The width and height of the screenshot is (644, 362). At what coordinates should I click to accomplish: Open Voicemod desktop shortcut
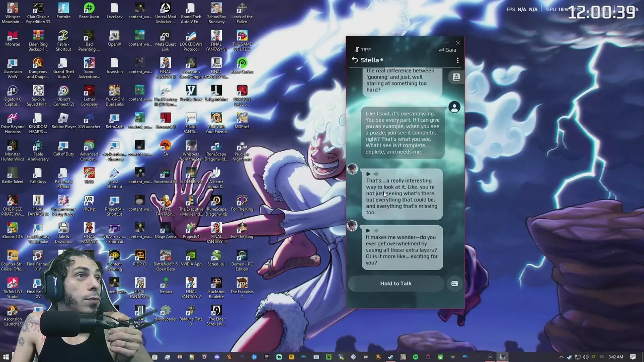pos(166,176)
